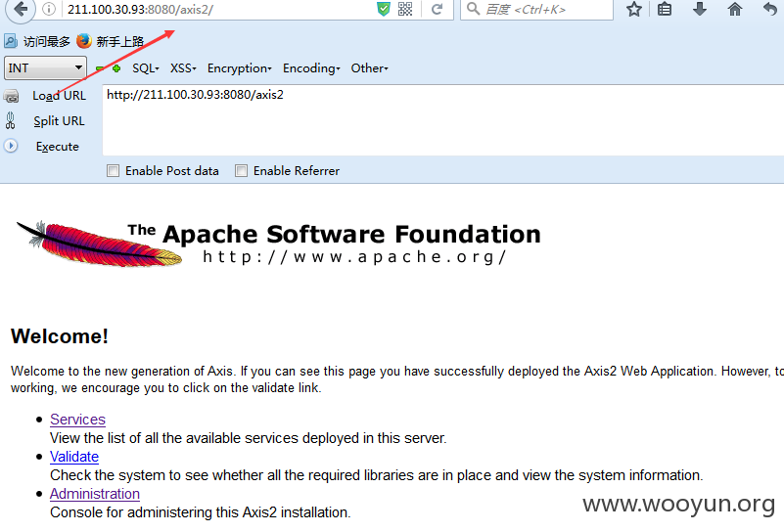Enable Referrer checkbox
Screen dimensions: 784x532
(241, 171)
